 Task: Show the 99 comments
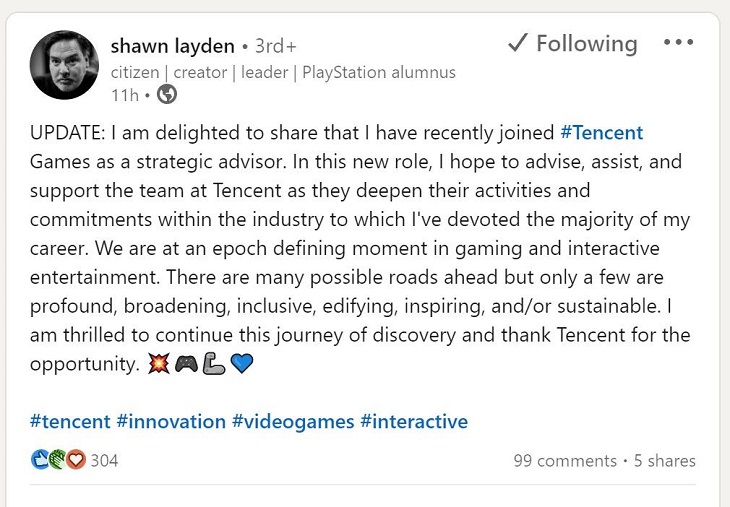tap(564, 461)
